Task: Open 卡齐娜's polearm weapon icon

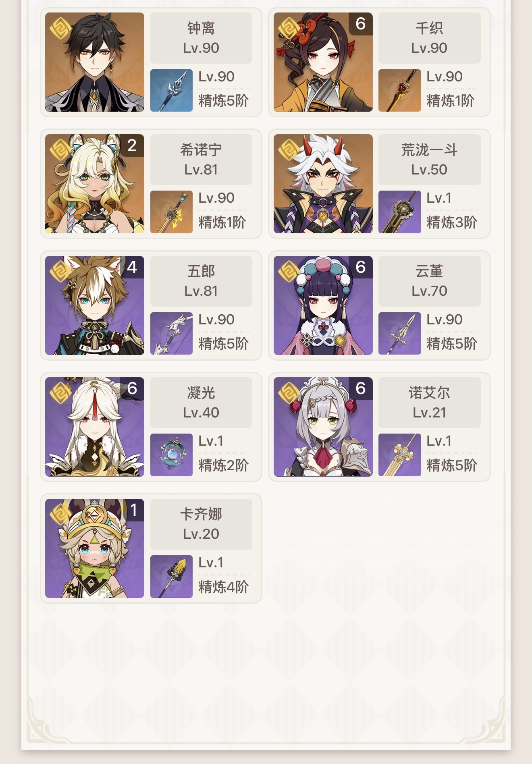Action: coord(171,577)
